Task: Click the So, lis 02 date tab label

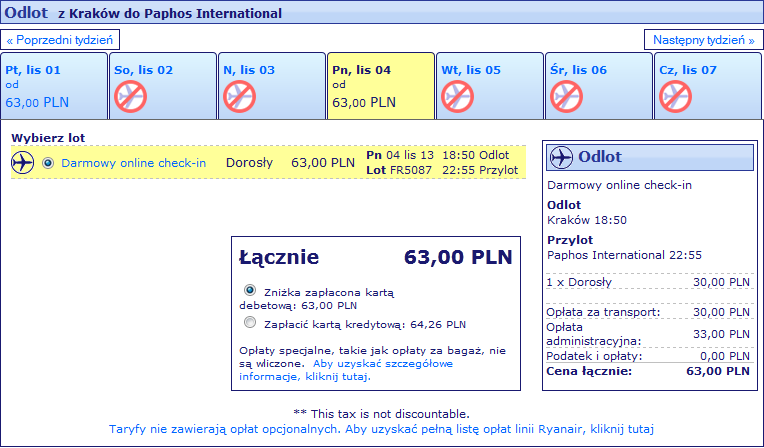Action: pyautogui.click(x=144, y=70)
